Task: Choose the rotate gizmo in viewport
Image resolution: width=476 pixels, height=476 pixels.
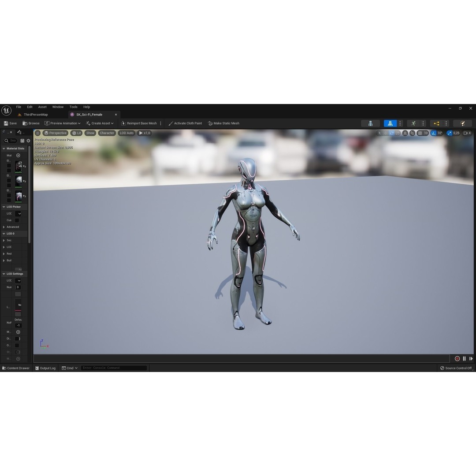Action: click(392, 133)
